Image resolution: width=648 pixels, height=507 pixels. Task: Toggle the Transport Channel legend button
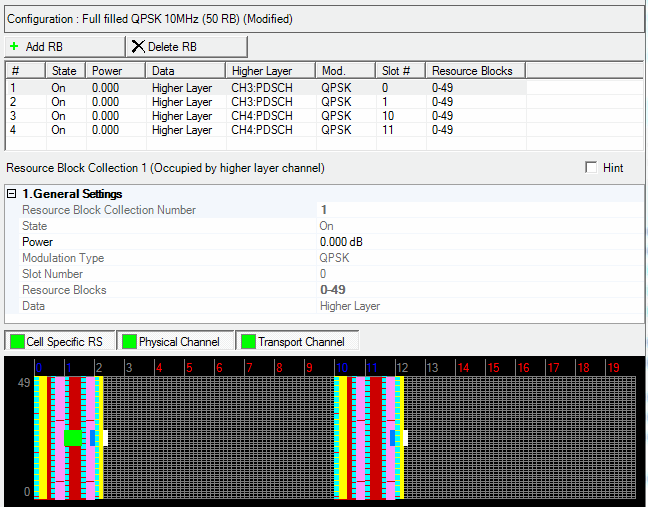point(298,342)
